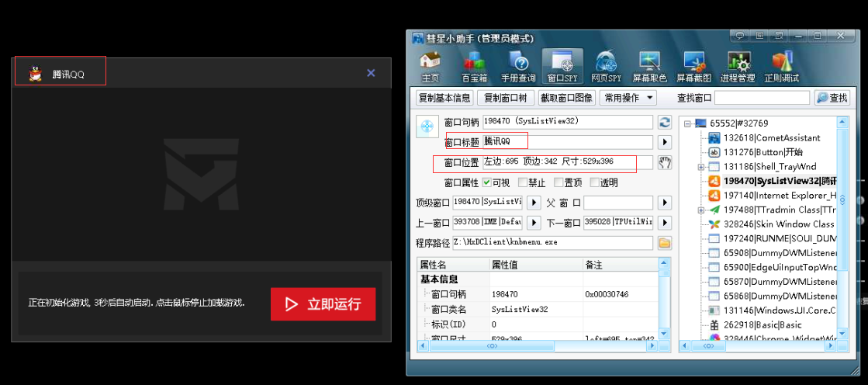Toggle the 可视 visible checkbox
This screenshot has width=868, height=385.
(486, 182)
